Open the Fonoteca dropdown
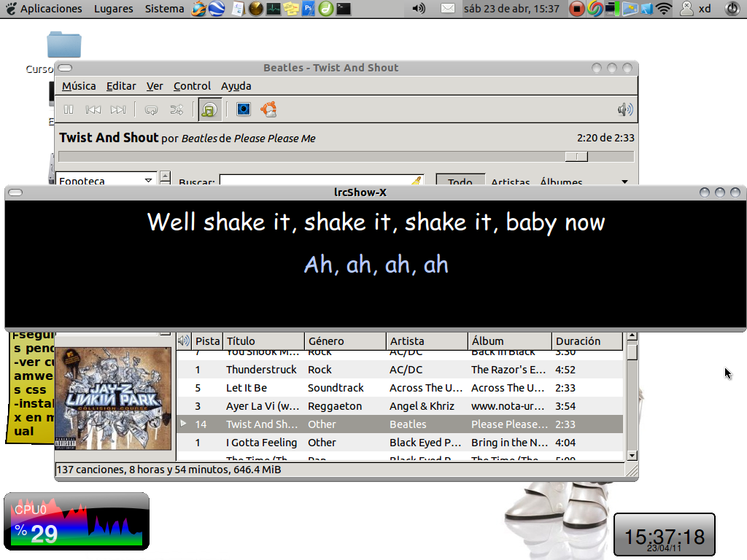The height and width of the screenshot is (560, 747). [x=107, y=180]
